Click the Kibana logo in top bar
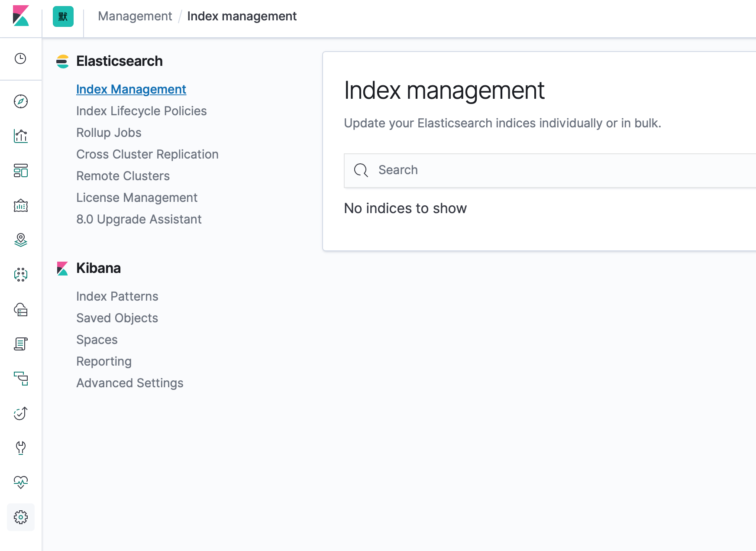 click(x=21, y=16)
